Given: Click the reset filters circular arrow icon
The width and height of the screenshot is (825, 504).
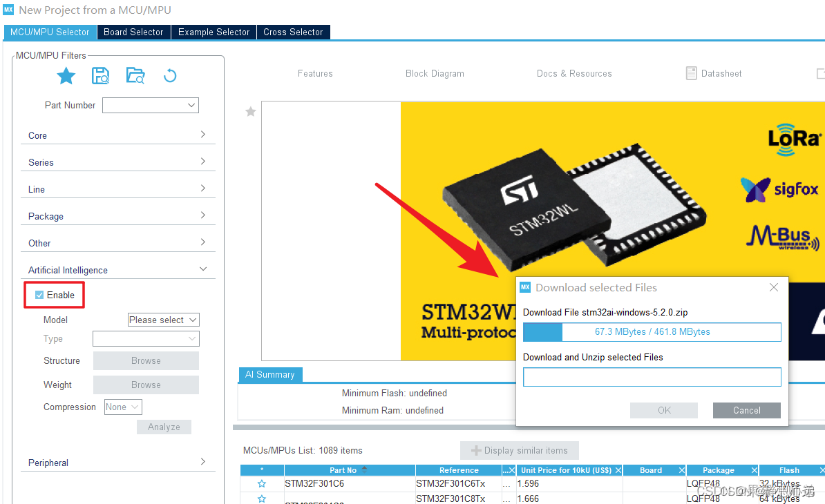Looking at the screenshot, I should click(170, 76).
